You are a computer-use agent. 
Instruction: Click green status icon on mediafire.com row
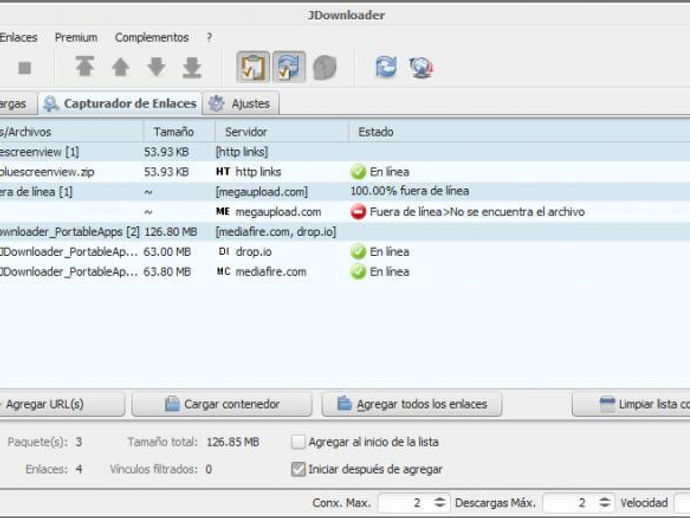(x=358, y=272)
